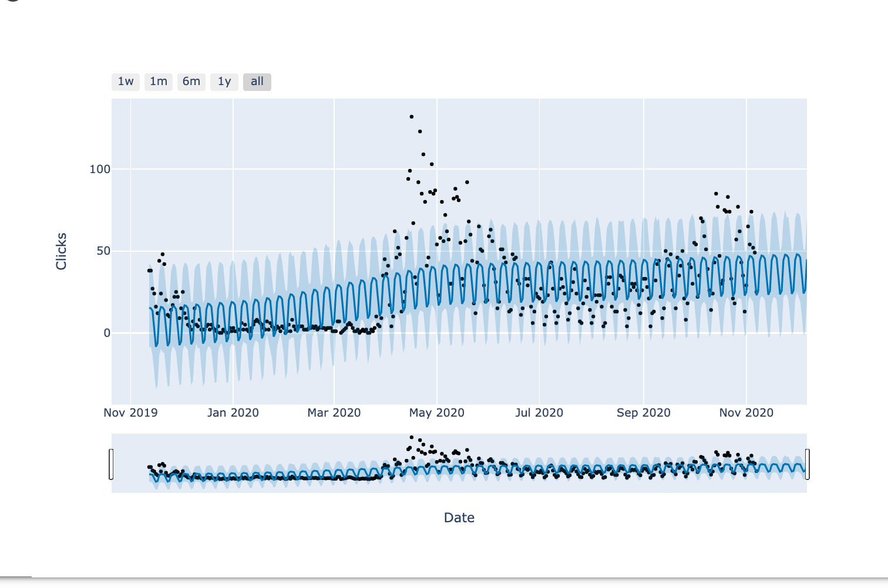Click the "Date" x-axis title
This screenshot has height=588, width=888.
click(x=459, y=518)
